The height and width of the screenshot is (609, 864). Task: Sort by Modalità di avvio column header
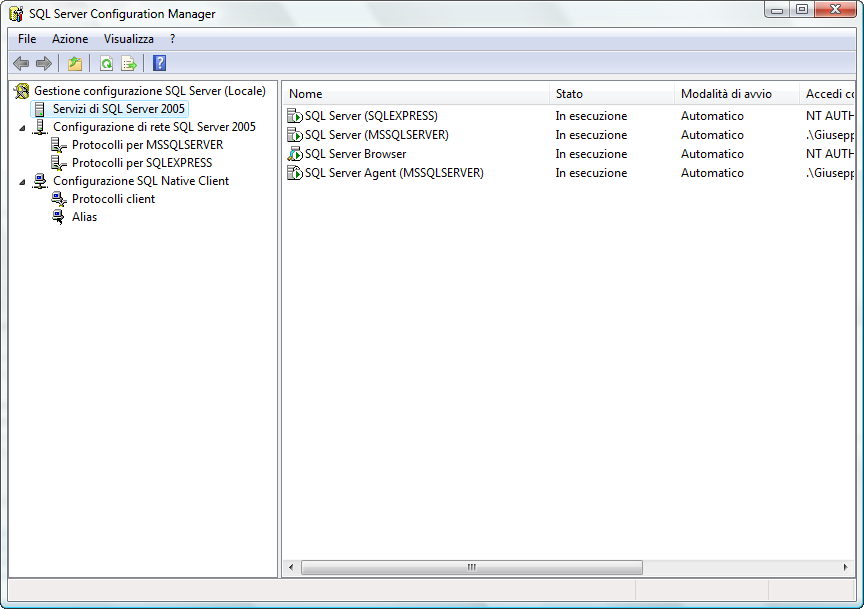coord(737,94)
